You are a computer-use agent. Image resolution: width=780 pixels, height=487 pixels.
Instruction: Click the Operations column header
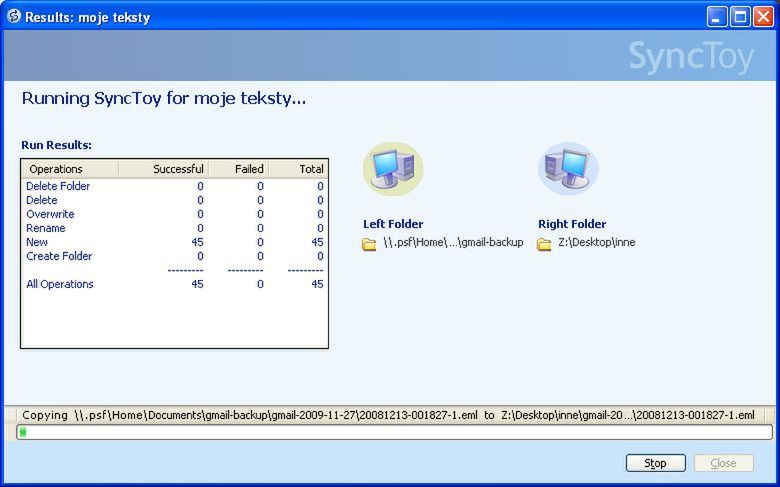click(70, 169)
